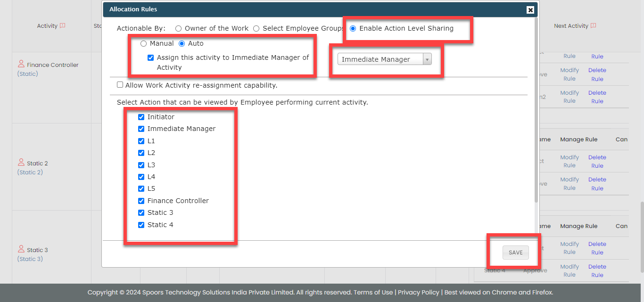Click the person icon beside Static 2
644x302 pixels.
click(x=21, y=163)
